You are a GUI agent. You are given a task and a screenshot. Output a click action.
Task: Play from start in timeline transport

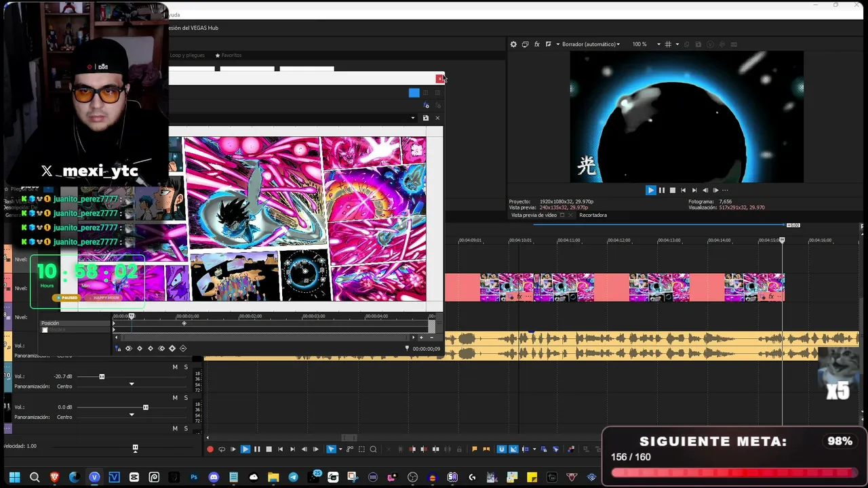233,449
